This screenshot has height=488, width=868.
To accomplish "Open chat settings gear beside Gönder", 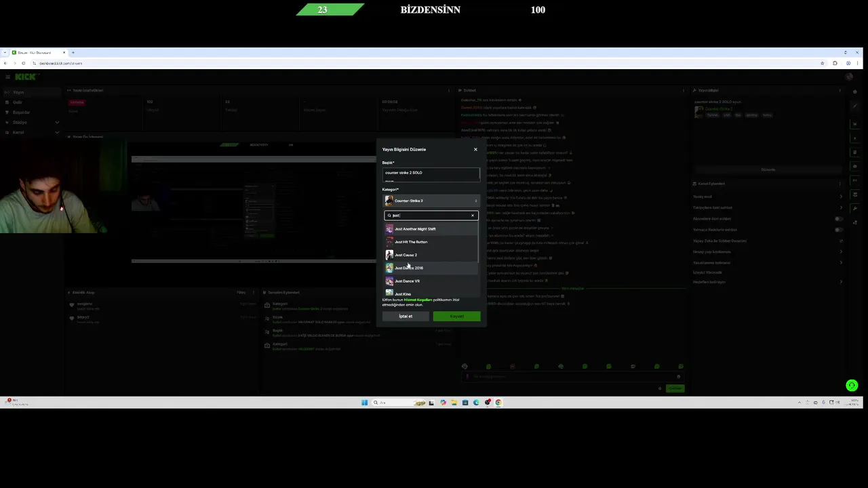I will pos(660,388).
